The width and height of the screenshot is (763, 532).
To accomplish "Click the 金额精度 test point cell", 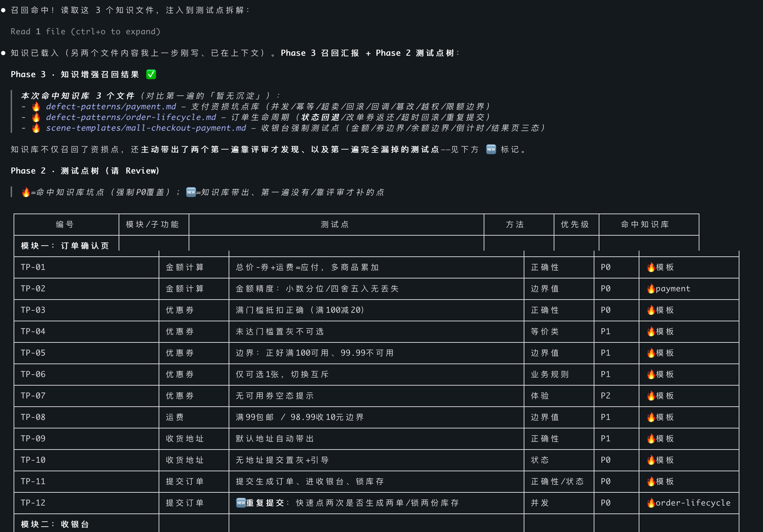I will tap(376, 288).
